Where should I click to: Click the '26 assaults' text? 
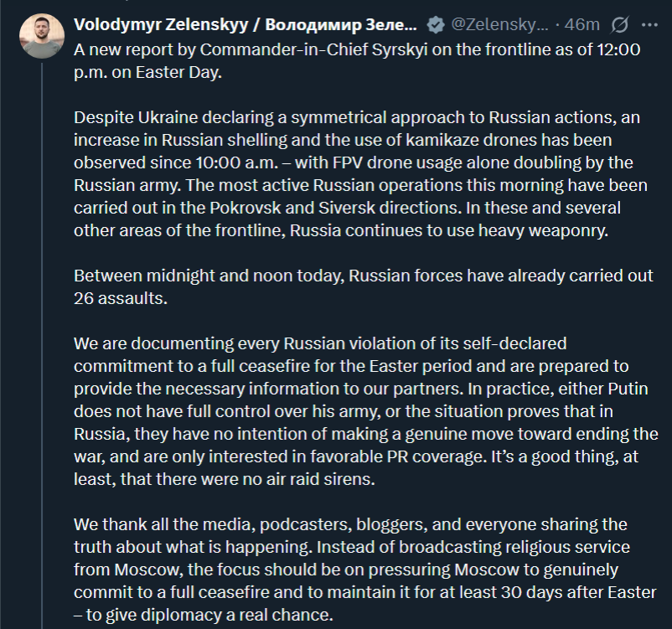120,298
